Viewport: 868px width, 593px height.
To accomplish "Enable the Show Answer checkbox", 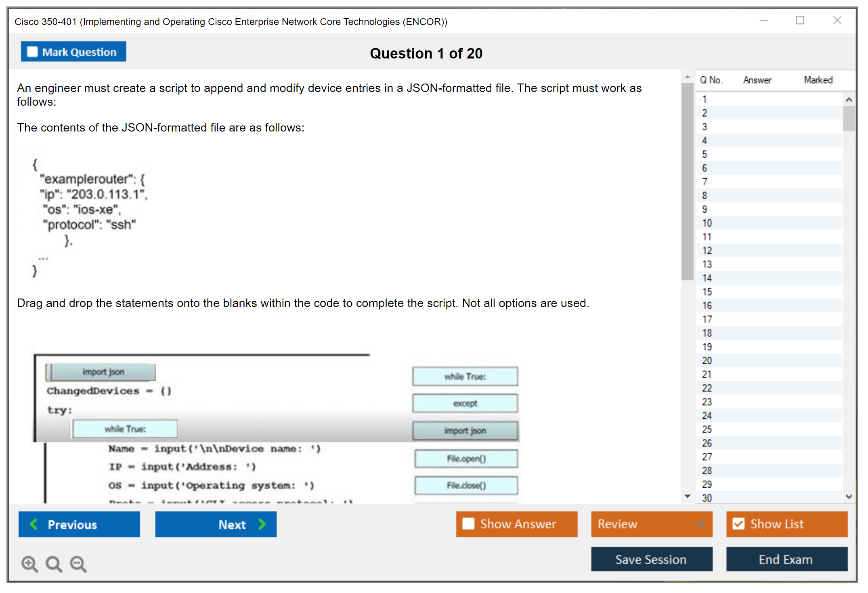I will [468, 524].
